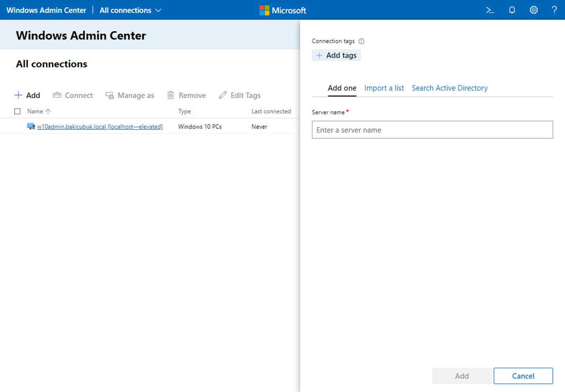Select the Add one tab
Viewport: 565px width, 392px height.
tap(342, 88)
